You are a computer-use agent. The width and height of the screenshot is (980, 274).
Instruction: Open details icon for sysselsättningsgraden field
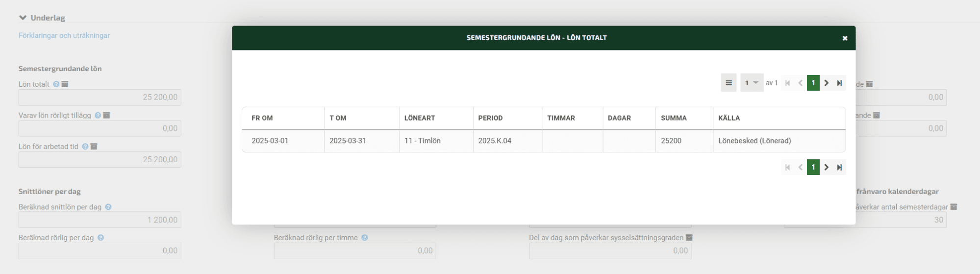pos(689,238)
